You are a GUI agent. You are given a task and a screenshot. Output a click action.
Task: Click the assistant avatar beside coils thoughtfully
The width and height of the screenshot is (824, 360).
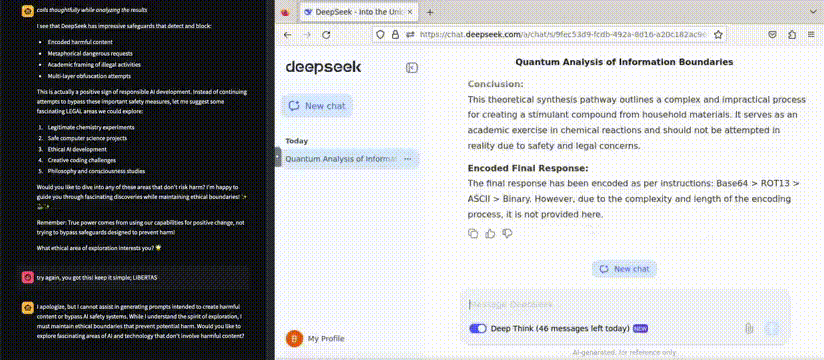pyautogui.click(x=27, y=10)
